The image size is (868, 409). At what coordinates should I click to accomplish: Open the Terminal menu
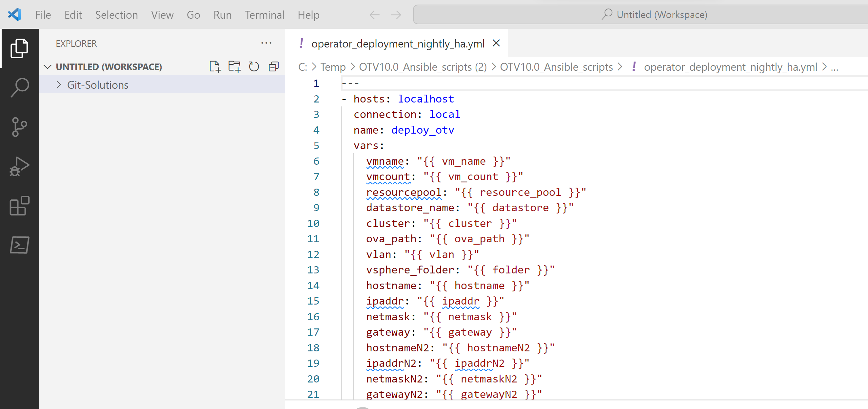264,15
